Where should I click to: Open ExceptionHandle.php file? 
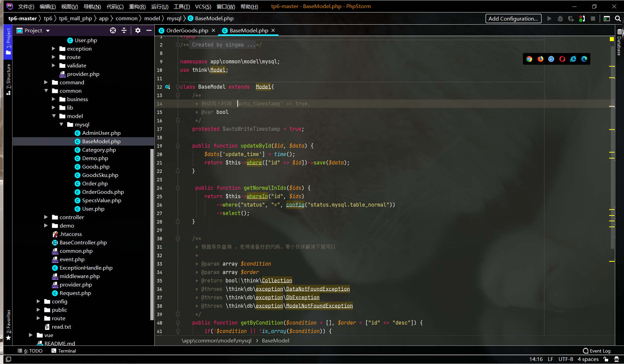click(x=86, y=268)
